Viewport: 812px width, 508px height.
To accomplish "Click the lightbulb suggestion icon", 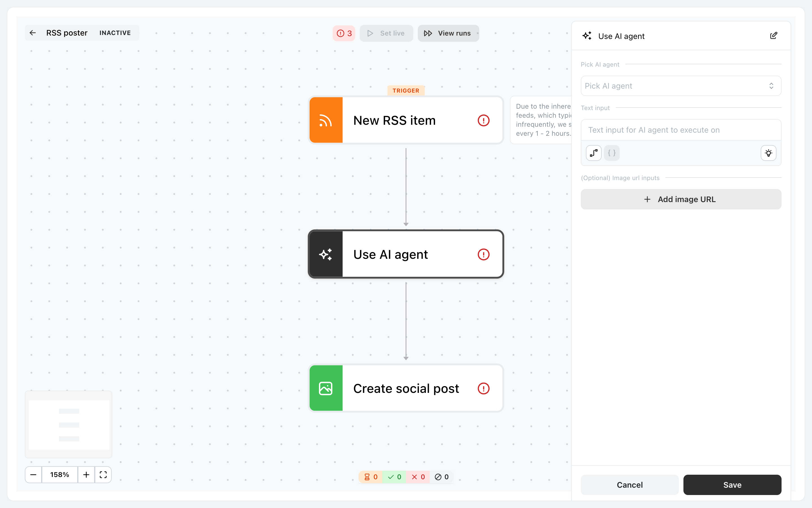I will point(768,153).
